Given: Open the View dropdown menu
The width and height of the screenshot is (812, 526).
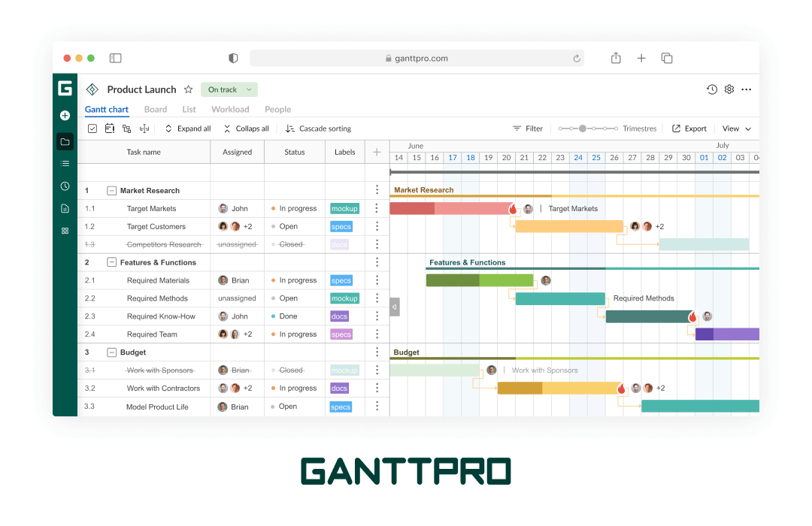Looking at the screenshot, I should [x=736, y=128].
